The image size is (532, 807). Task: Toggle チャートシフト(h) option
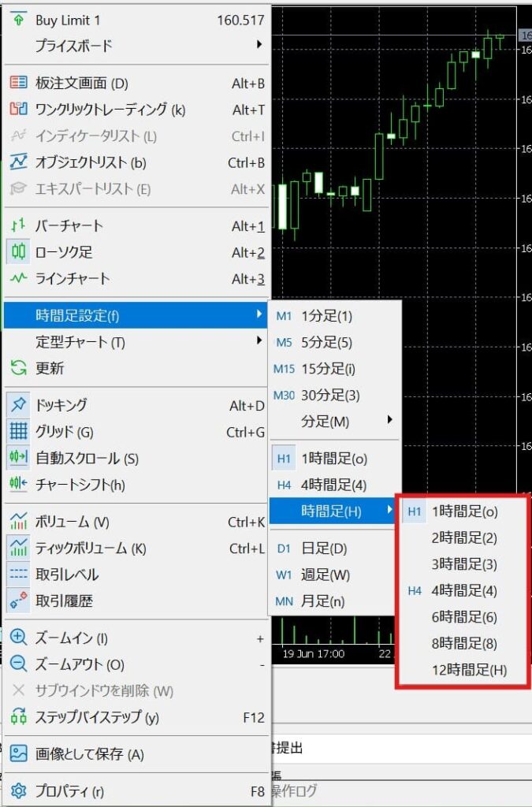[136, 485]
